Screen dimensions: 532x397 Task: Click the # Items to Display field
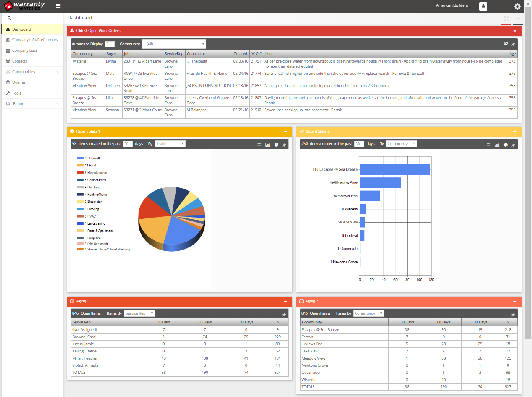(110, 44)
